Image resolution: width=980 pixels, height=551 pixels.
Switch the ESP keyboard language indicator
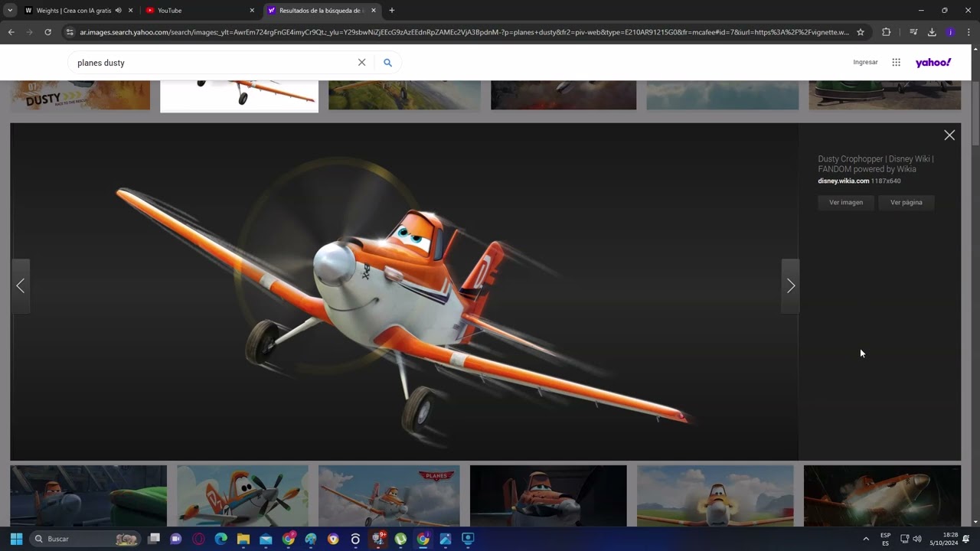click(886, 539)
